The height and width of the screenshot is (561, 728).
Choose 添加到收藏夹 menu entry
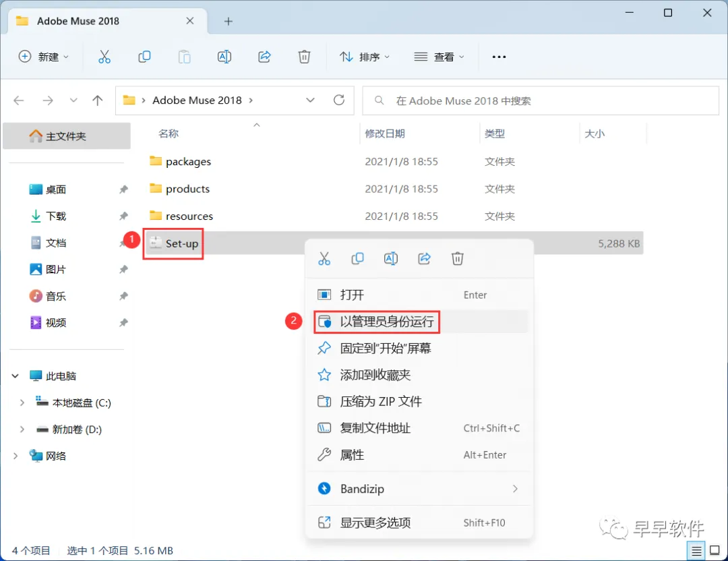click(x=420, y=375)
